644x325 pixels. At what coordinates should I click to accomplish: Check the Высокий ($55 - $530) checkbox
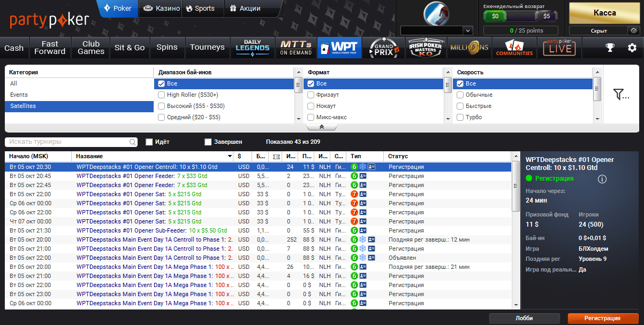click(x=161, y=106)
